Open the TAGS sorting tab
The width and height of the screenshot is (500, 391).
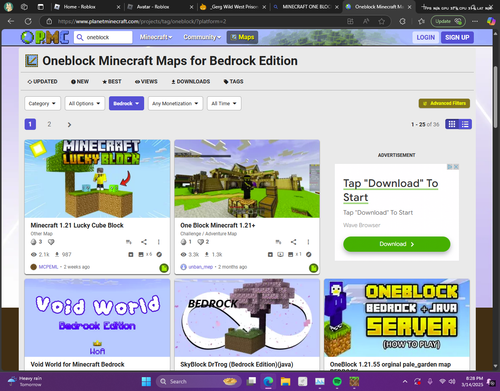233,81
